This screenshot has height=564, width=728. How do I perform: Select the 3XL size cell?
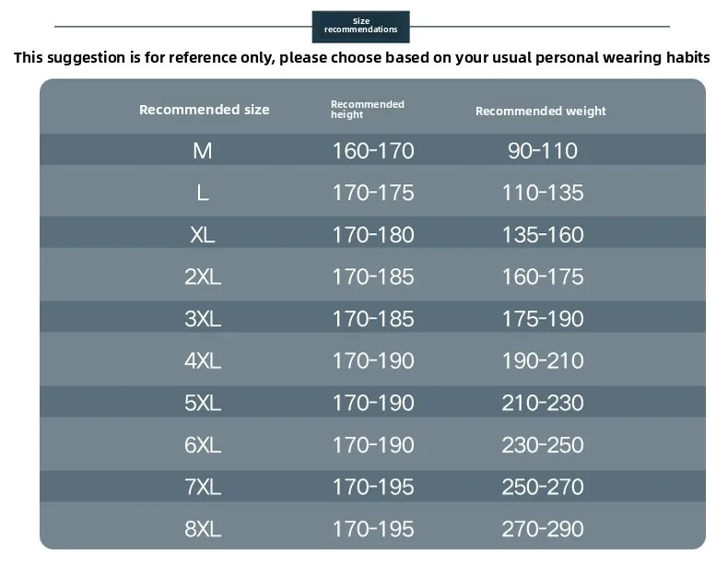click(203, 319)
